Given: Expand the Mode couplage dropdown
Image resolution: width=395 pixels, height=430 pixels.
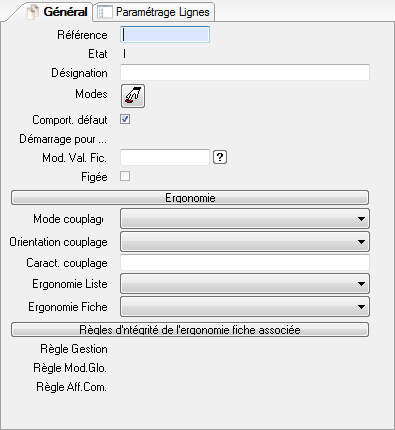Looking at the screenshot, I should (x=361, y=219).
